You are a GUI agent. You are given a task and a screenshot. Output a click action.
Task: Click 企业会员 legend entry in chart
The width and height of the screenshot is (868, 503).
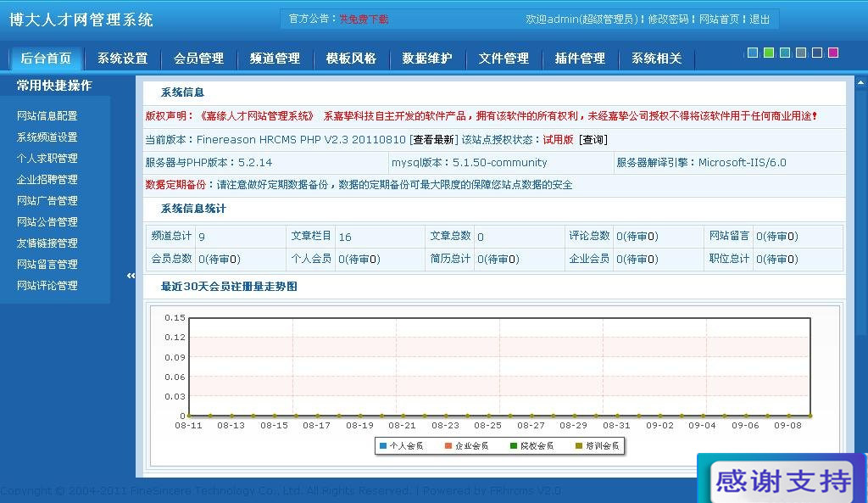pyautogui.click(x=467, y=445)
